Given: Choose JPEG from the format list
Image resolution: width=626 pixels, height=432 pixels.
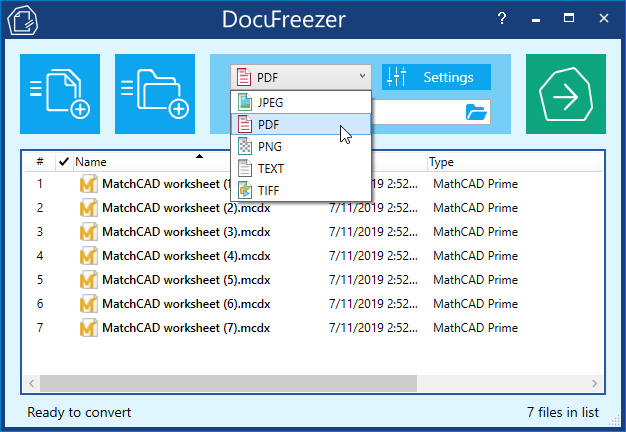Looking at the screenshot, I should click(301, 103).
